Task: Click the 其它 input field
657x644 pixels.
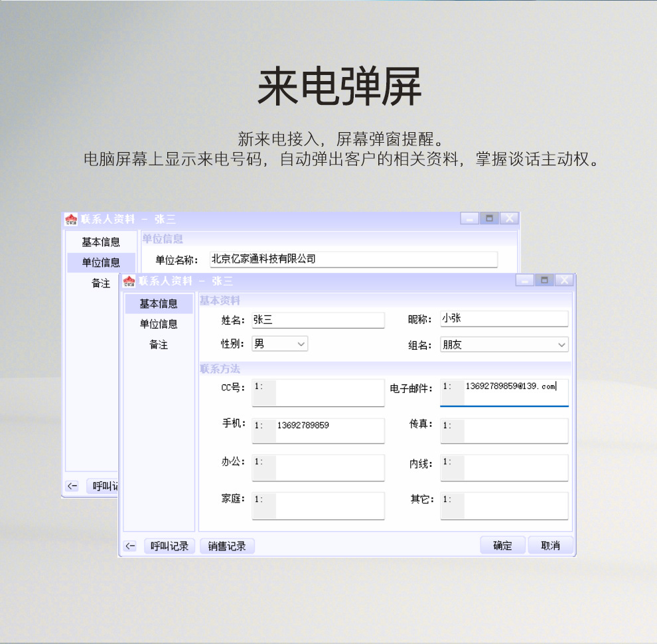Action: [x=504, y=506]
